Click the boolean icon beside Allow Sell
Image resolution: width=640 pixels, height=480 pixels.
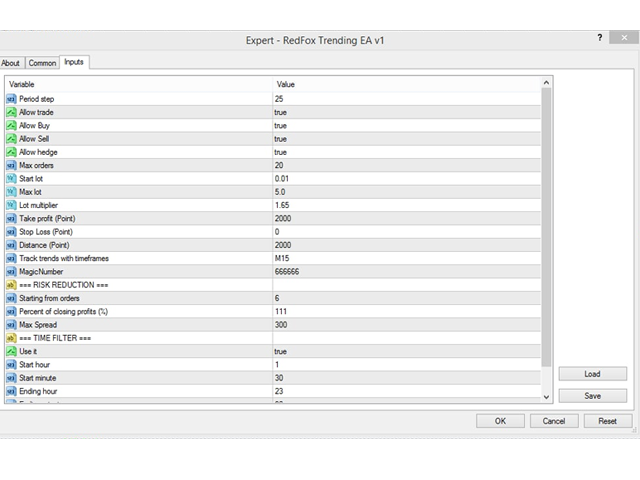point(11,139)
